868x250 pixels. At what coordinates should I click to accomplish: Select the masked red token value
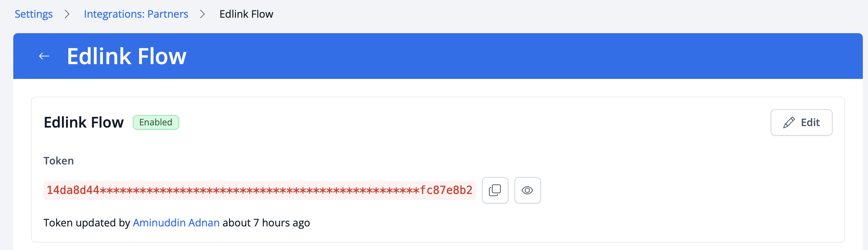point(259,190)
